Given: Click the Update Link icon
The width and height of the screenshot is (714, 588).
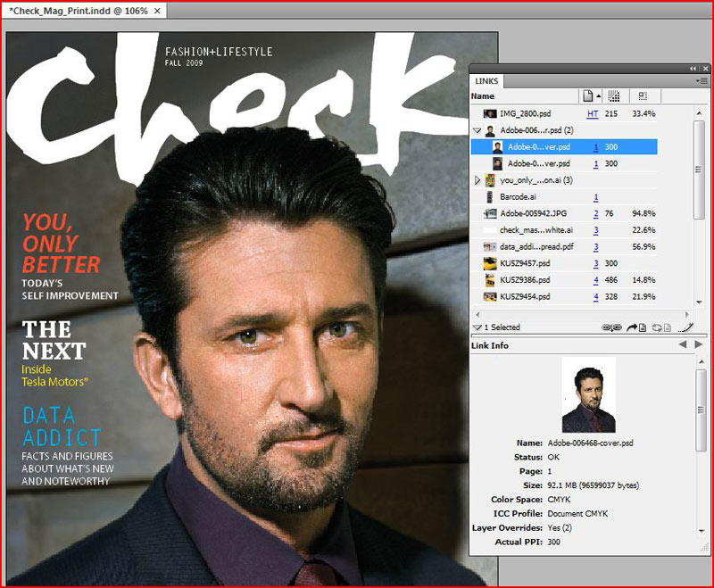Looking at the screenshot, I should 660,327.
